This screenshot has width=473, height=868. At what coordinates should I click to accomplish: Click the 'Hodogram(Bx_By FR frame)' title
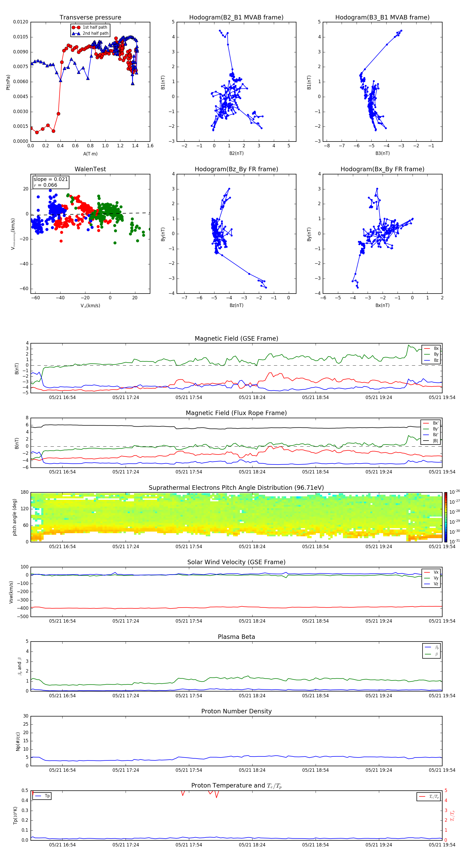382,169
